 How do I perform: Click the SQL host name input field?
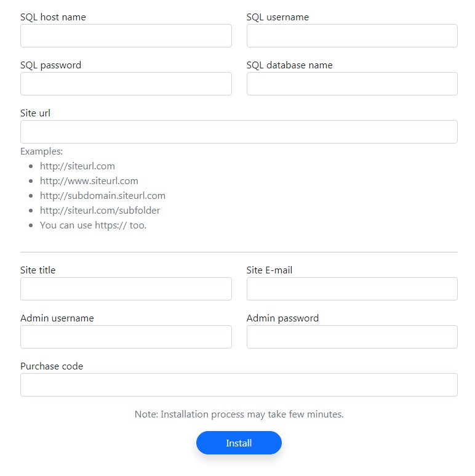click(x=126, y=36)
